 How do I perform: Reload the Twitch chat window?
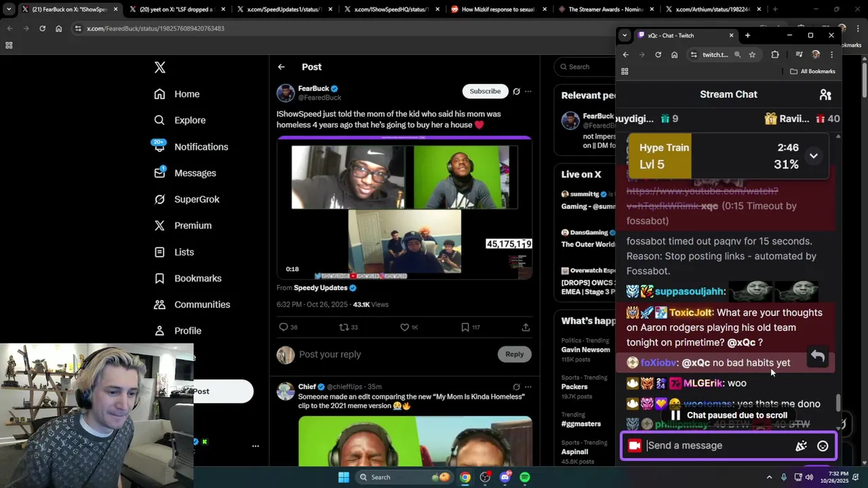point(658,55)
